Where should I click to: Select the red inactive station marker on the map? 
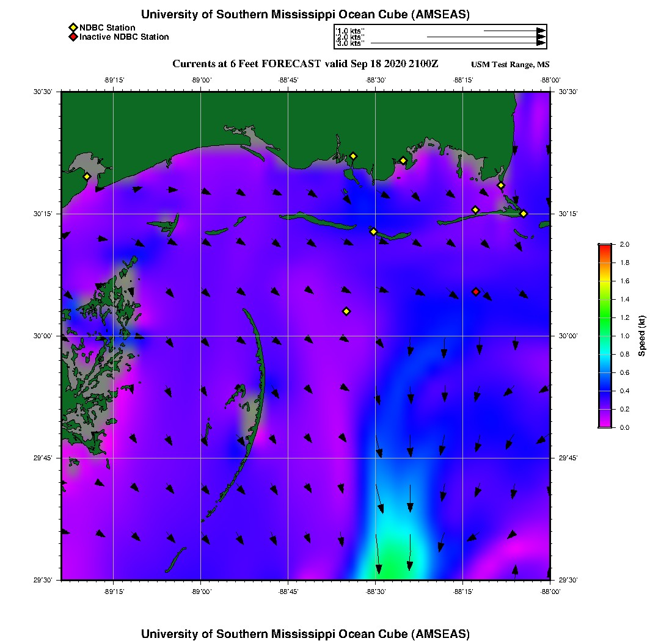[476, 292]
